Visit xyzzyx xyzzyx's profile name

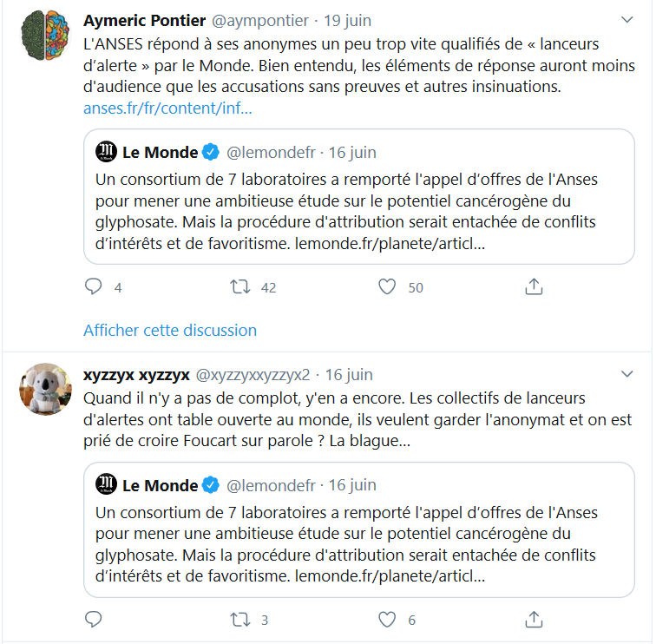[x=136, y=375]
